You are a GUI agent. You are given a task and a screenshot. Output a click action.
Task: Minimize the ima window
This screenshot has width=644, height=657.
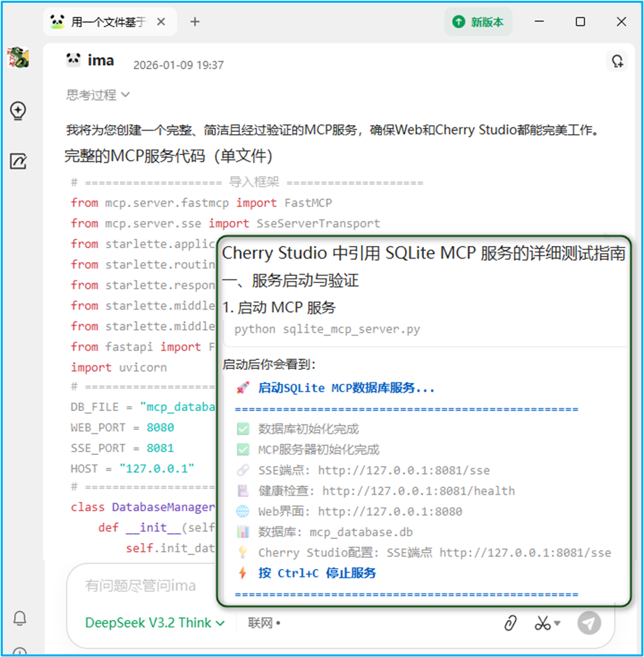[x=539, y=22]
